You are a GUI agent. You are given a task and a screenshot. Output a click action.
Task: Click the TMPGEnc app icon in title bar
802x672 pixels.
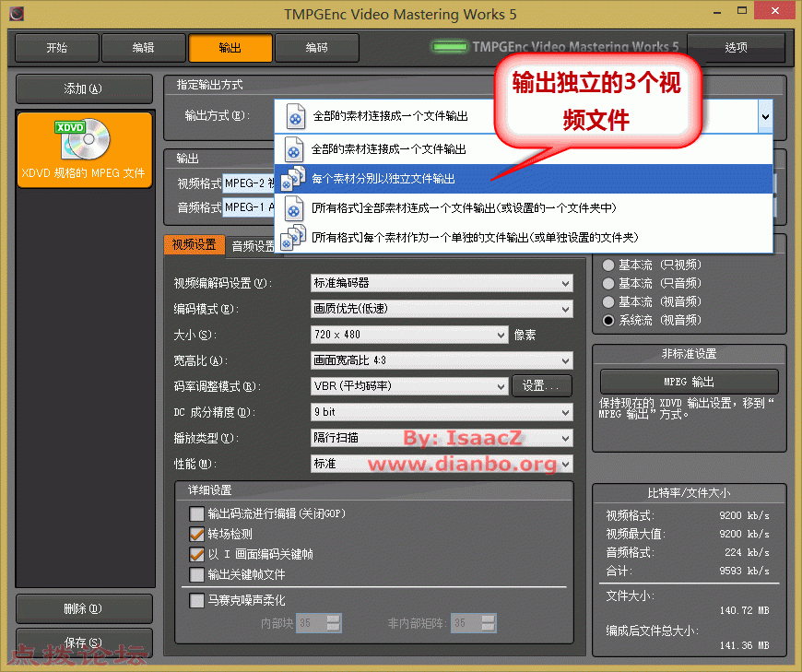(17, 13)
